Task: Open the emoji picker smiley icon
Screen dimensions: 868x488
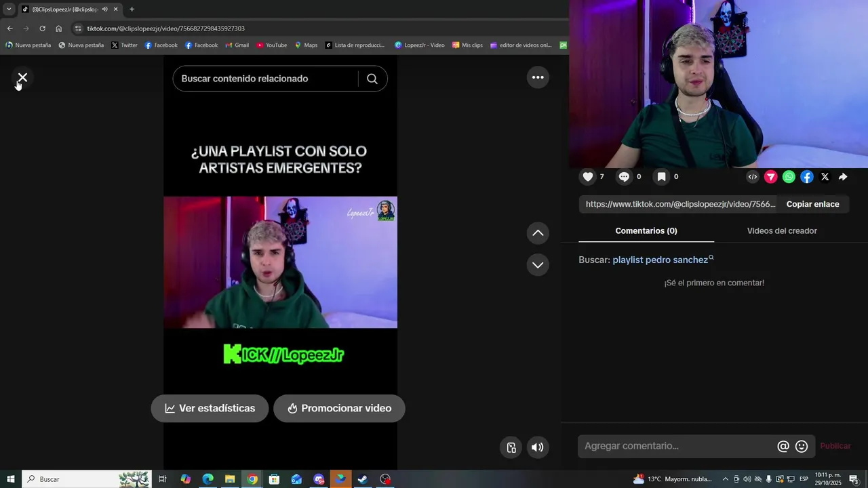Action: (802, 446)
